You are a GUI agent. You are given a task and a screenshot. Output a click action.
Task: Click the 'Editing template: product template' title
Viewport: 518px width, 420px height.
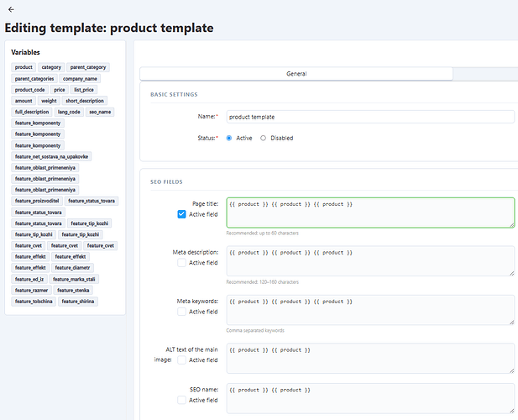(109, 28)
